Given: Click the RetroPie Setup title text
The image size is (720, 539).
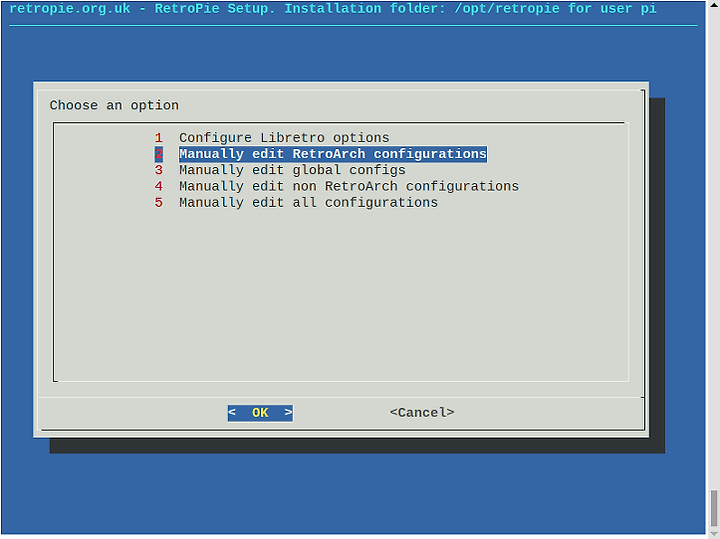Looking at the screenshot, I should coord(332,9).
